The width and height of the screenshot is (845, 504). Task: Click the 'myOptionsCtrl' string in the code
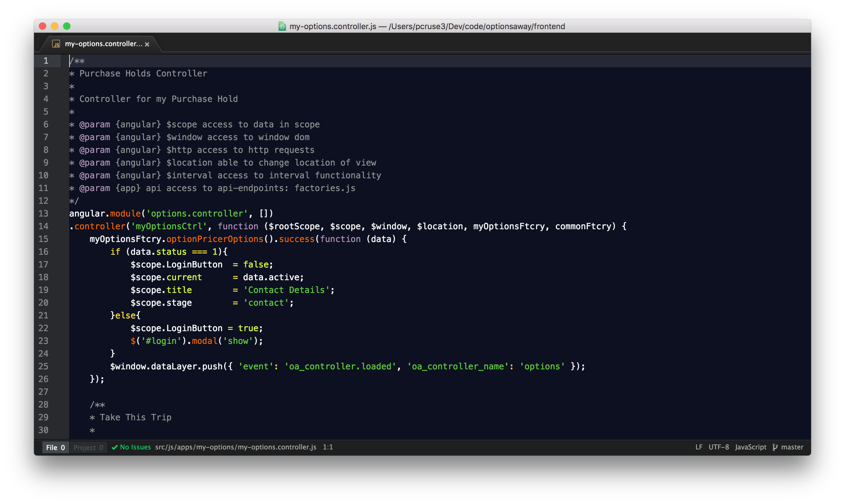click(x=169, y=226)
